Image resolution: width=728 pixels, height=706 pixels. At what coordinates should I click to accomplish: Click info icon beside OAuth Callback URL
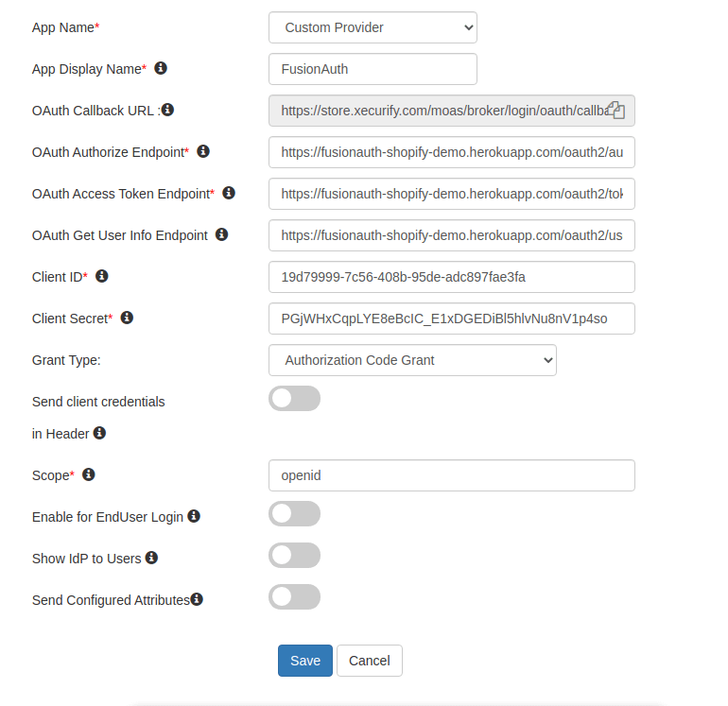pyautogui.click(x=167, y=110)
